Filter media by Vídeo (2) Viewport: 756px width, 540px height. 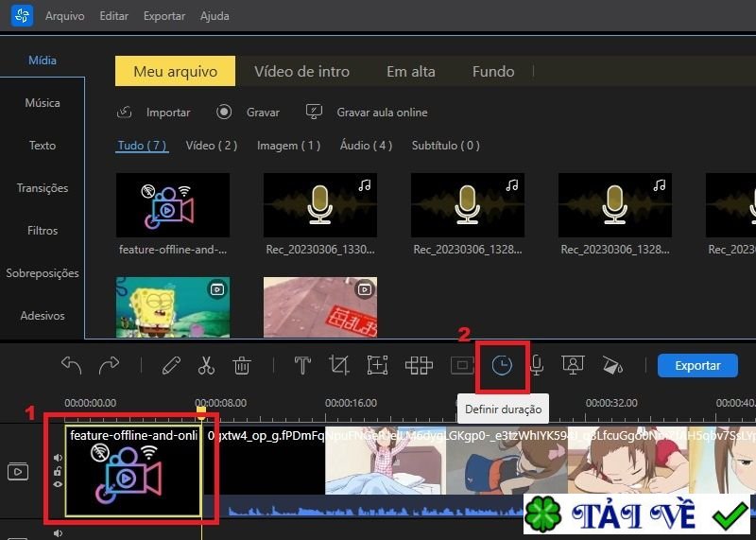(212, 146)
